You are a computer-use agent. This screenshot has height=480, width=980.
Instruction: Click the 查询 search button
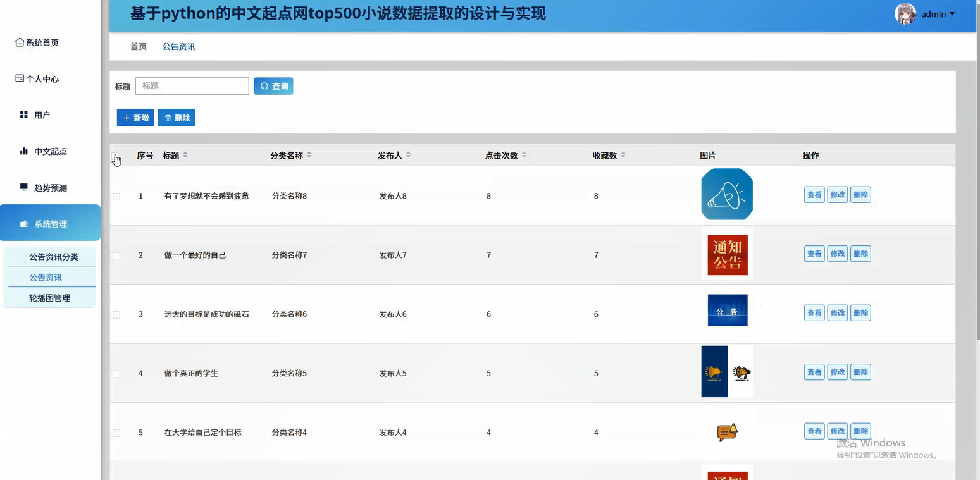click(x=273, y=86)
